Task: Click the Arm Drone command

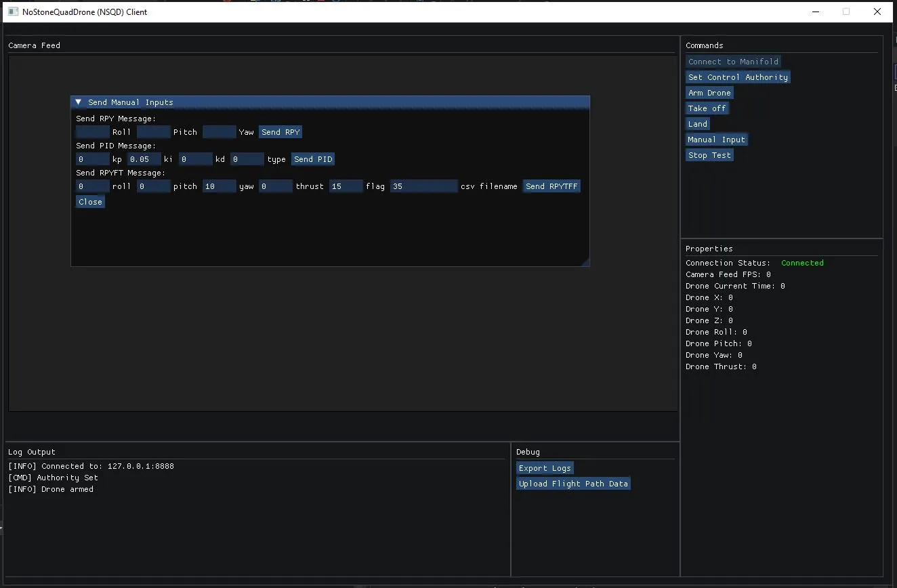Action: (710, 93)
